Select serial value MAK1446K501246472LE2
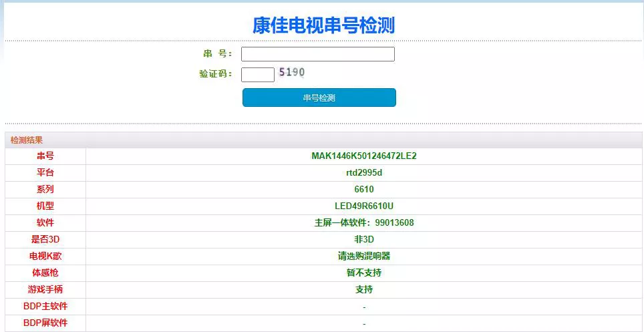Viewport: 644px width, 332px height. [x=364, y=156]
